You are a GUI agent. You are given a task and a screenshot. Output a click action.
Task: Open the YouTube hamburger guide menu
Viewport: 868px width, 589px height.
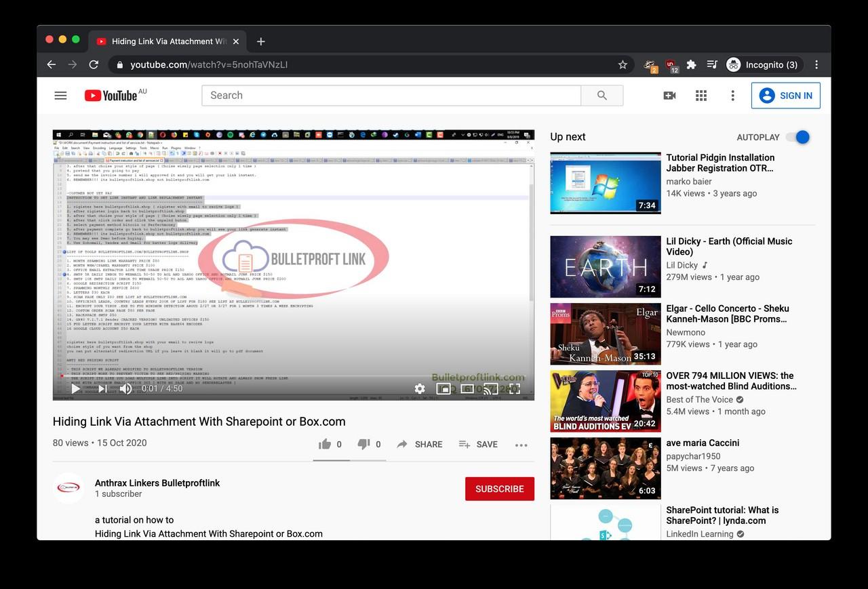click(60, 96)
